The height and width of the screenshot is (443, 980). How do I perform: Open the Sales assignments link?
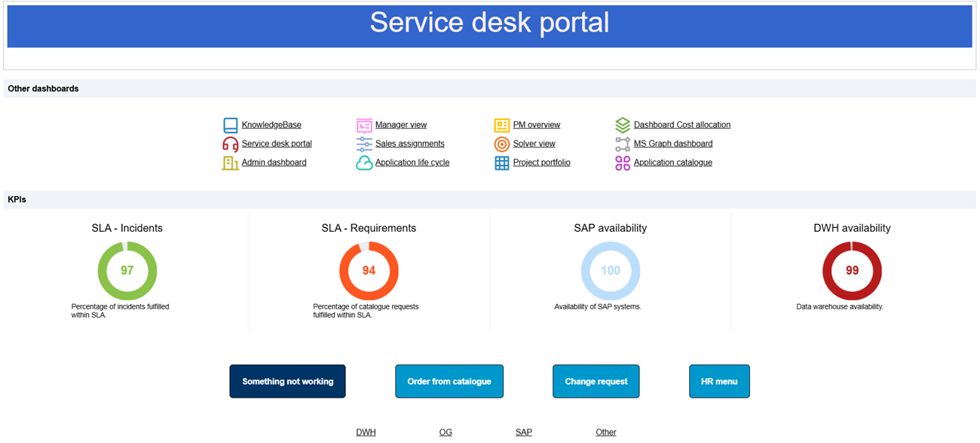coord(410,144)
